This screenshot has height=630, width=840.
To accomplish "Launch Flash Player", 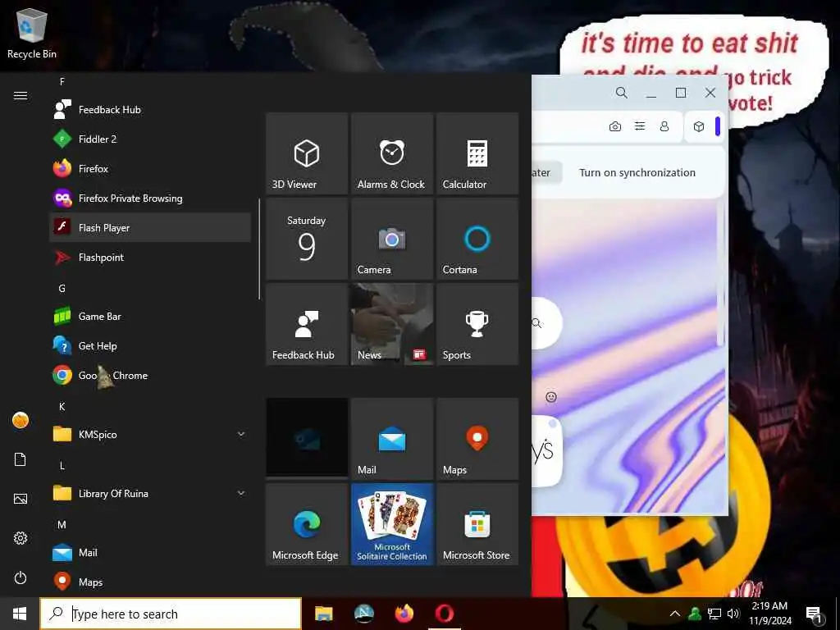I will coord(150,228).
